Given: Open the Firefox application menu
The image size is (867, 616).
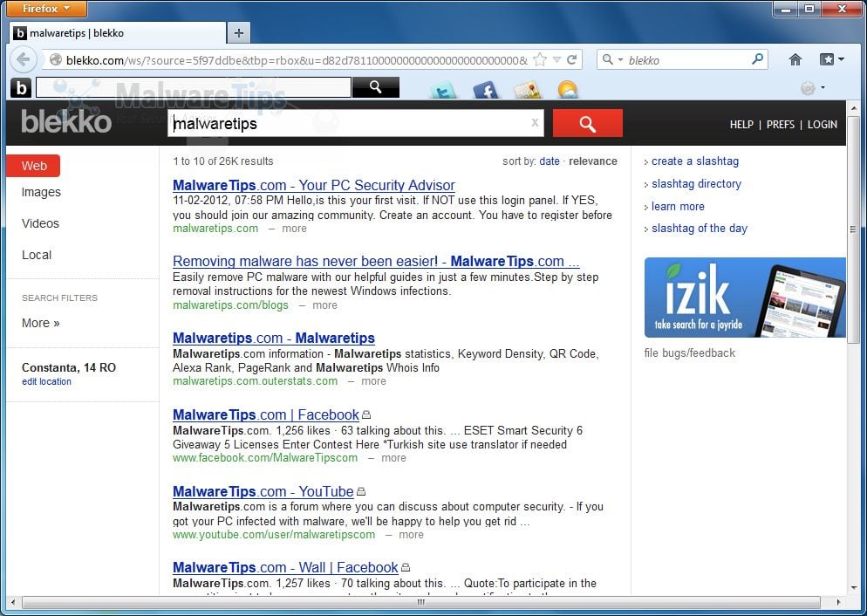Looking at the screenshot, I should (46, 9).
